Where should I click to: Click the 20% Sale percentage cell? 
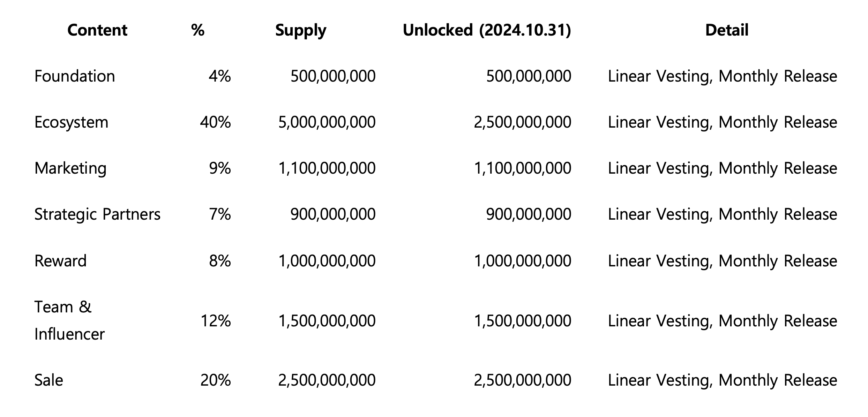(x=216, y=380)
